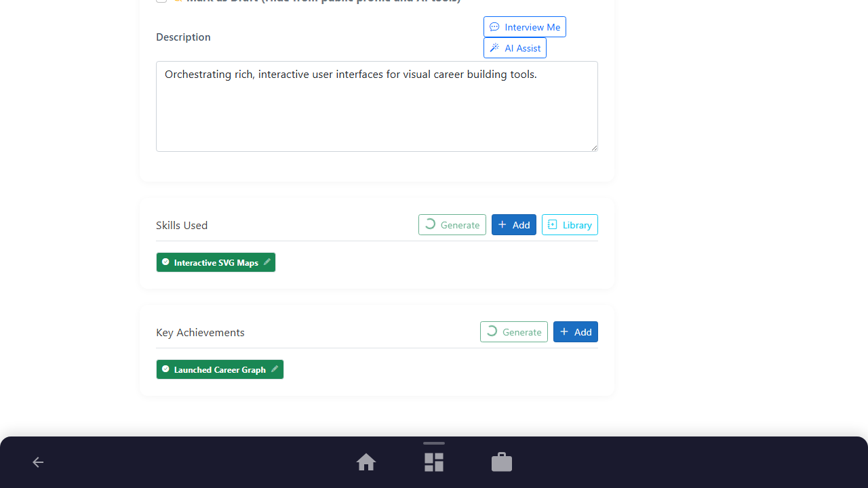The height and width of the screenshot is (488, 868).
Task: Toggle the Mark as Draft checkbox
Action: (x=161, y=0)
